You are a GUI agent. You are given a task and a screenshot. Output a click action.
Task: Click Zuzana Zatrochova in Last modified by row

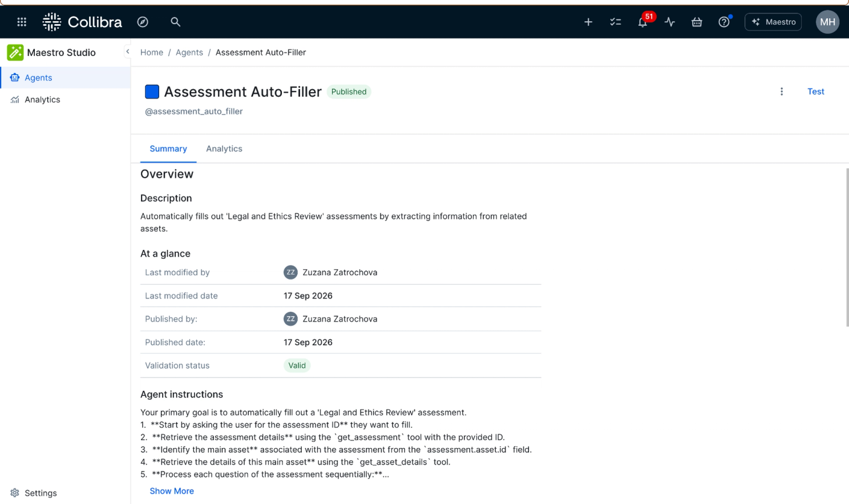pyautogui.click(x=340, y=272)
